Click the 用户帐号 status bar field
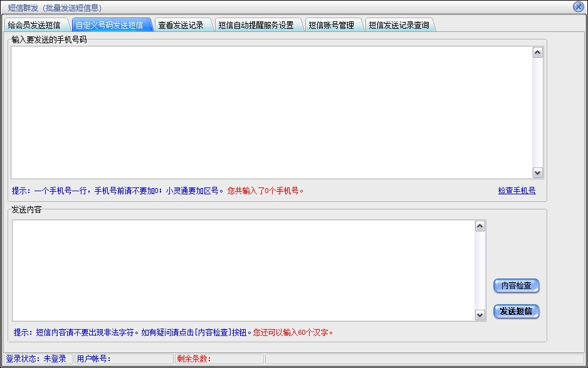588x368 pixels. [x=123, y=359]
